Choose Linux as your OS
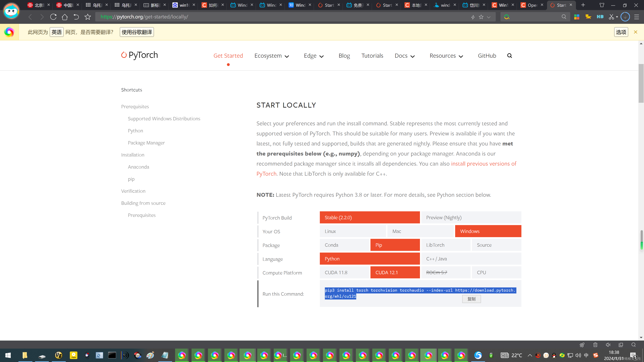Image resolution: width=644 pixels, height=362 pixels. [x=353, y=231]
